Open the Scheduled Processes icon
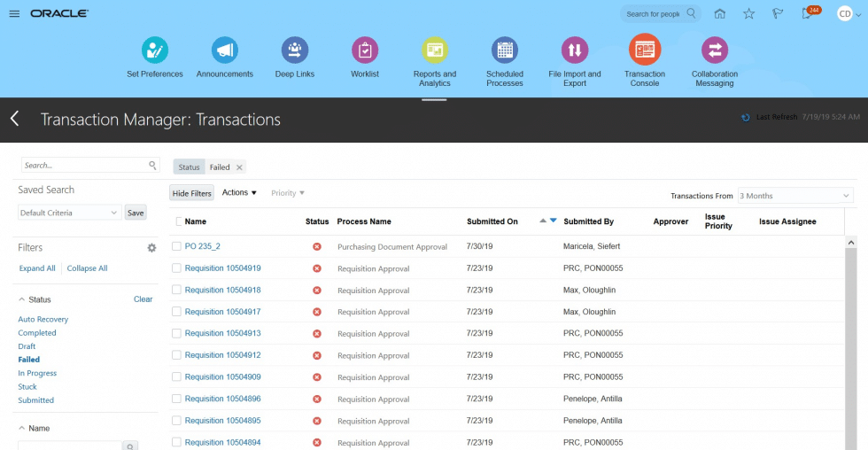This screenshot has height=450, width=868. point(504,50)
